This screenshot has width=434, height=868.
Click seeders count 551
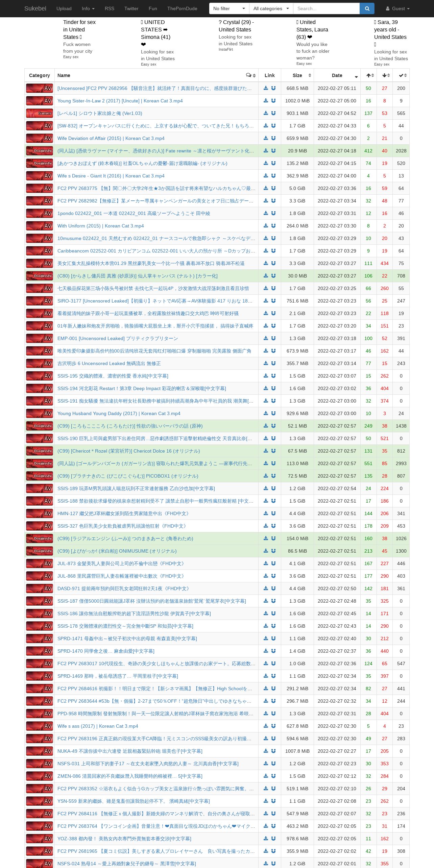tap(368, 463)
